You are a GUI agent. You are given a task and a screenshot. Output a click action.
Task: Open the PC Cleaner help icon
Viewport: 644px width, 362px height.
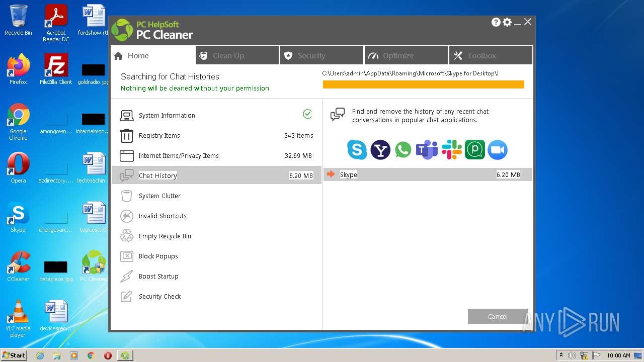[x=496, y=22]
